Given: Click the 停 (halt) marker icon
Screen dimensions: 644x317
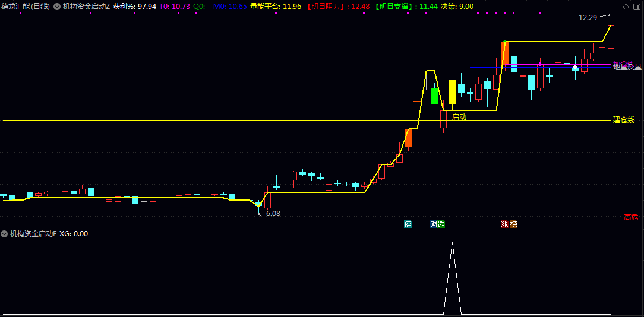Looking at the screenshot, I should (x=408, y=224).
